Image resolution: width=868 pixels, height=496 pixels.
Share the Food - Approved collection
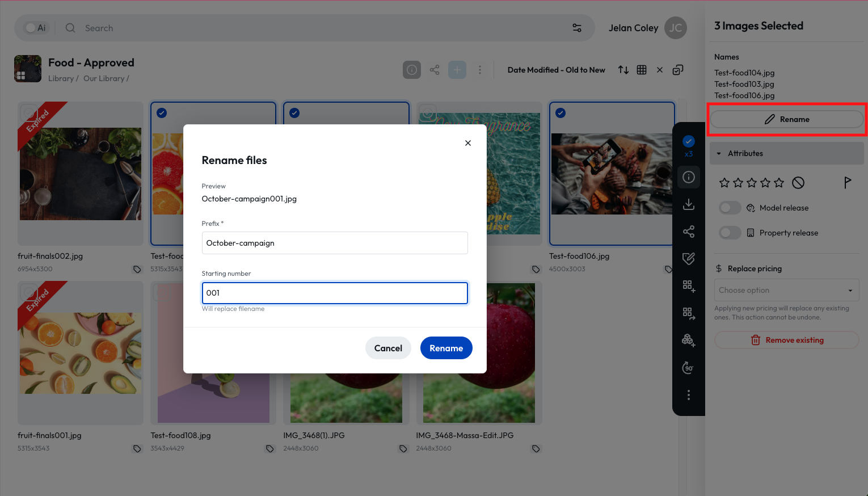point(435,70)
